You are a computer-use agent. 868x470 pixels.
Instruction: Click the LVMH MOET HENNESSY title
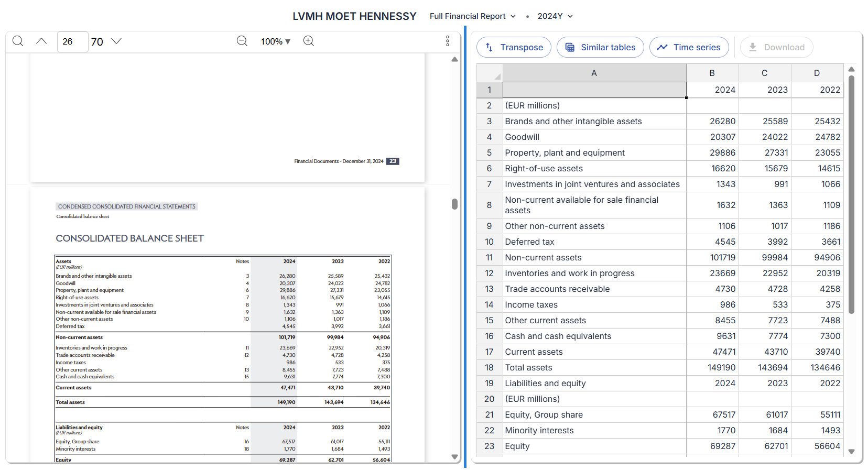(x=354, y=16)
